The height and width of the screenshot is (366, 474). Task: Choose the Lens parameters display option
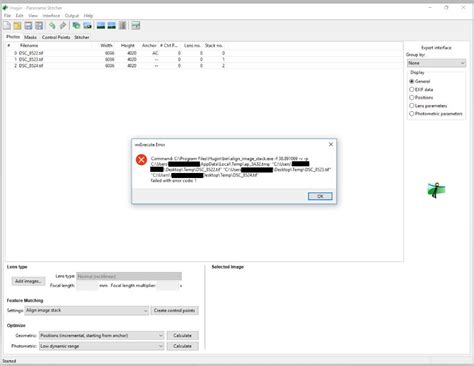(x=428, y=106)
